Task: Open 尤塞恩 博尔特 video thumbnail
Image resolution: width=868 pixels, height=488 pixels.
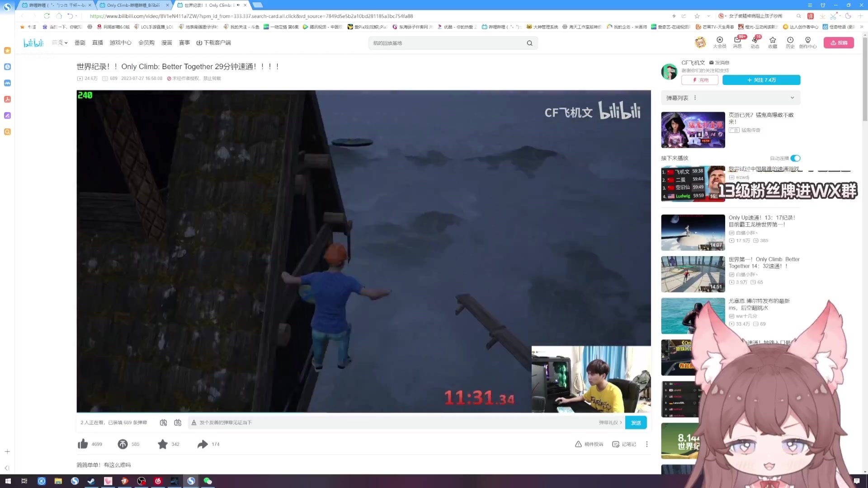Action: [x=693, y=316]
